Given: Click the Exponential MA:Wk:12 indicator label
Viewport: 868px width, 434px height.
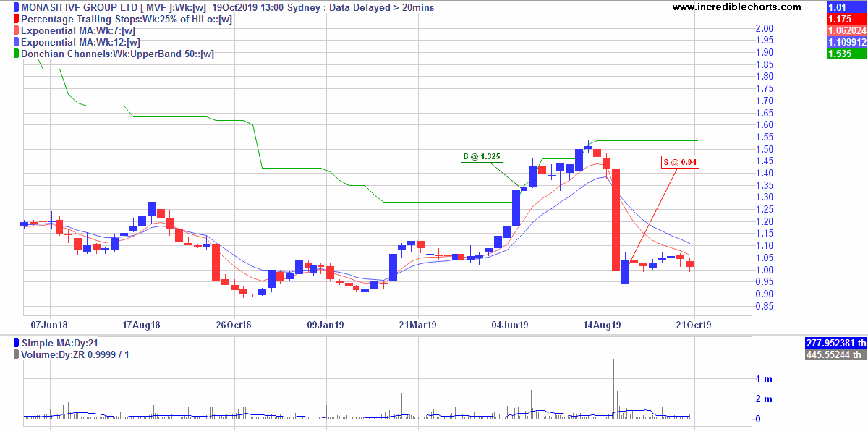Looking at the screenshot, I should (x=81, y=42).
